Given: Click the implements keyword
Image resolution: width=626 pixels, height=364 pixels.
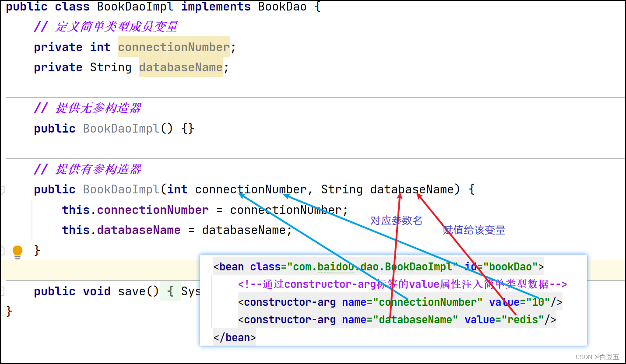Looking at the screenshot, I should pos(216,7).
